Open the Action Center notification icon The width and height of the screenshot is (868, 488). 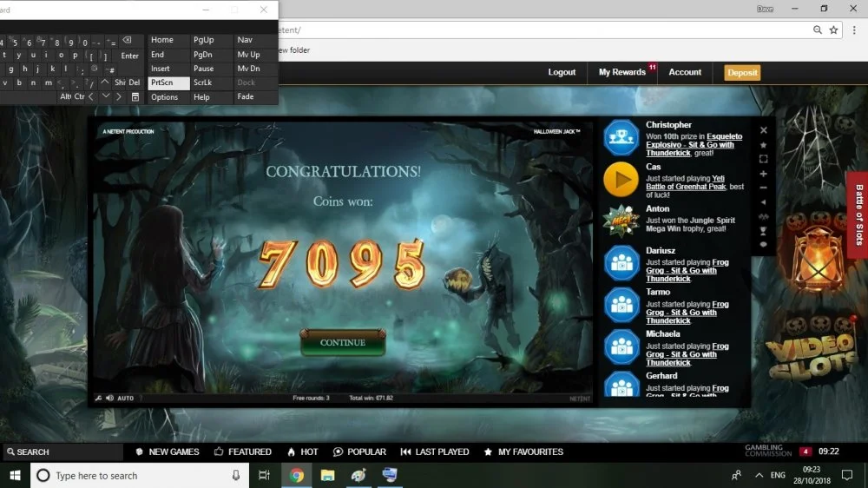pos(847,475)
